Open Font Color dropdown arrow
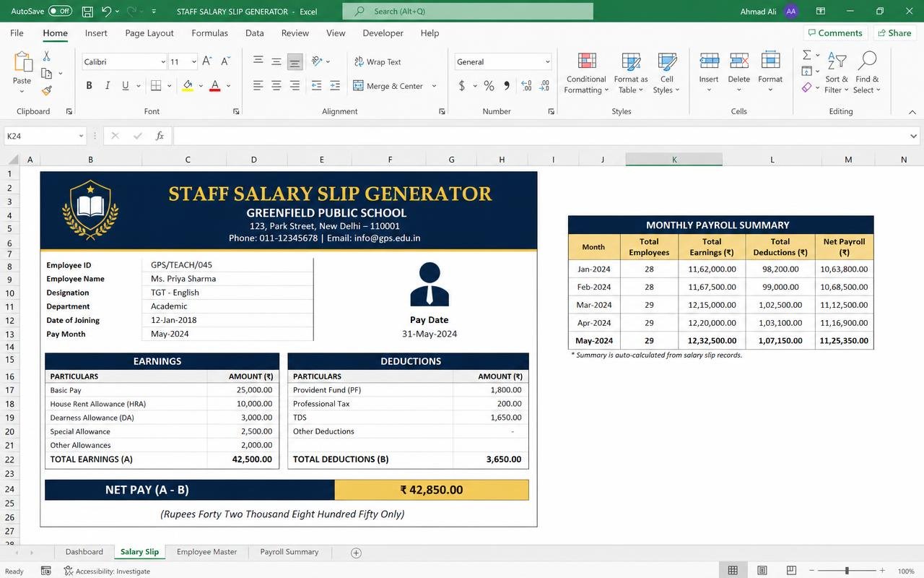This screenshot has width=924, height=578. pyautogui.click(x=228, y=86)
